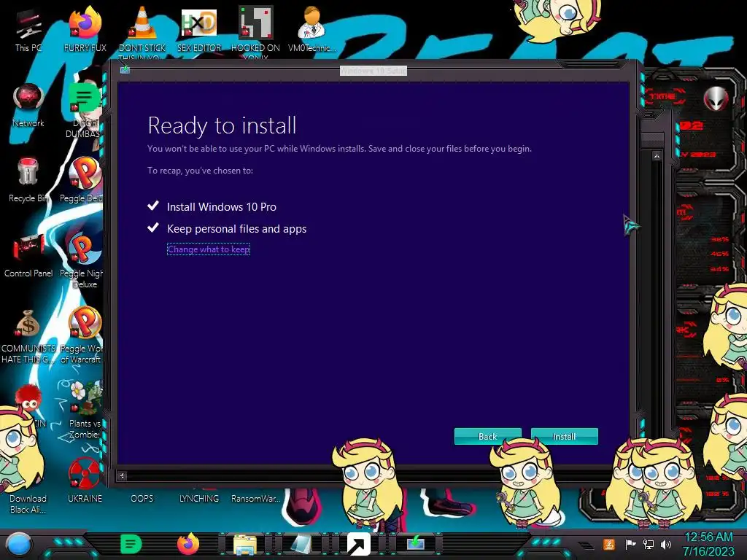Click the Download Black Ali... desktop label
This screenshot has width=747, height=560.
pos(28,504)
